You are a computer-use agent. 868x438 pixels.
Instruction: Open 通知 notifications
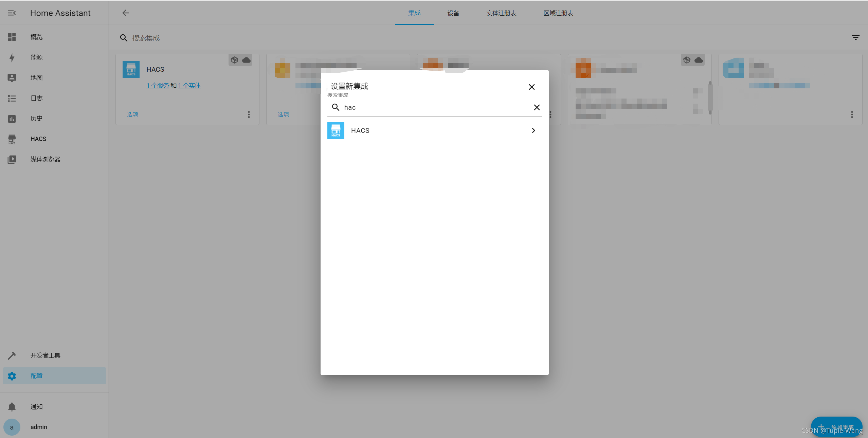[x=36, y=407]
